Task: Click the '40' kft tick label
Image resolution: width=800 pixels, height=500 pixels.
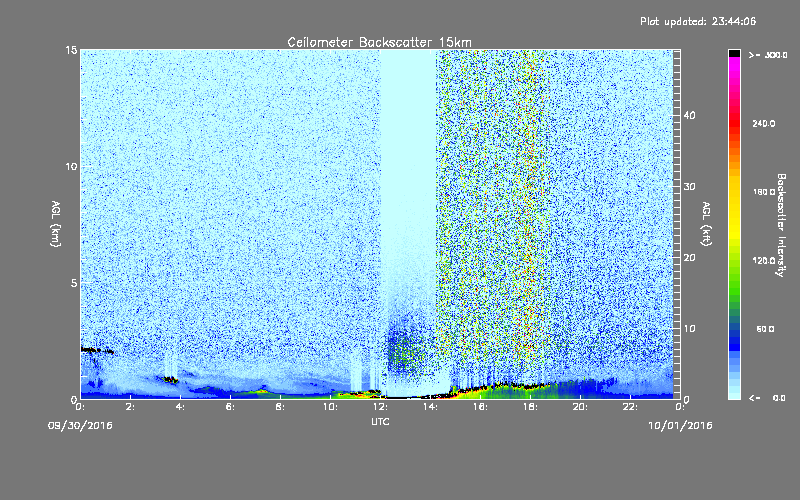Action: tap(689, 116)
